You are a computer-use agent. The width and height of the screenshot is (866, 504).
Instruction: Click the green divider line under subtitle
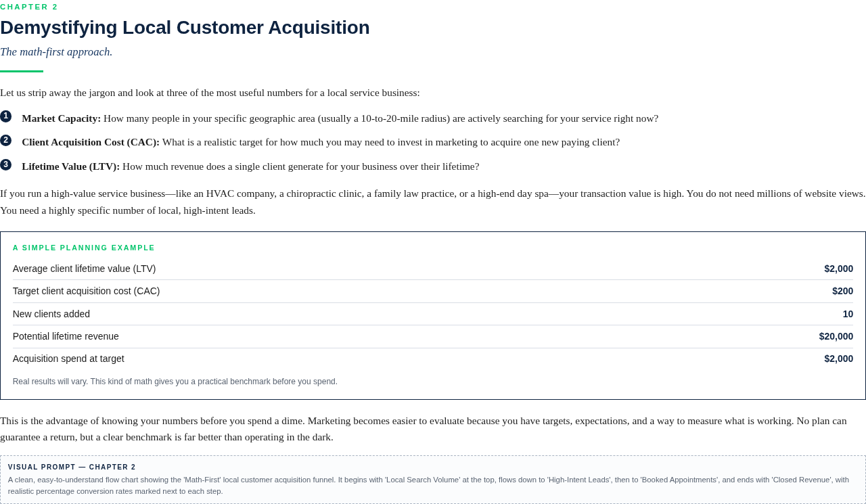click(x=22, y=71)
